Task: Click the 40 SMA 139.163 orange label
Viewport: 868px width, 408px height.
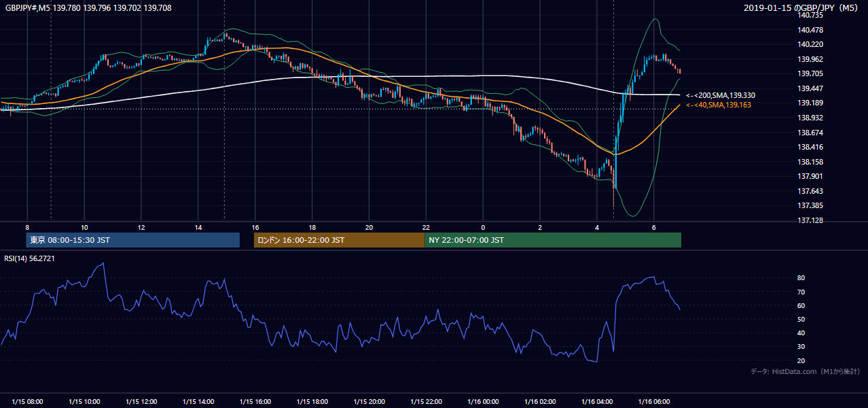Action: (x=719, y=105)
